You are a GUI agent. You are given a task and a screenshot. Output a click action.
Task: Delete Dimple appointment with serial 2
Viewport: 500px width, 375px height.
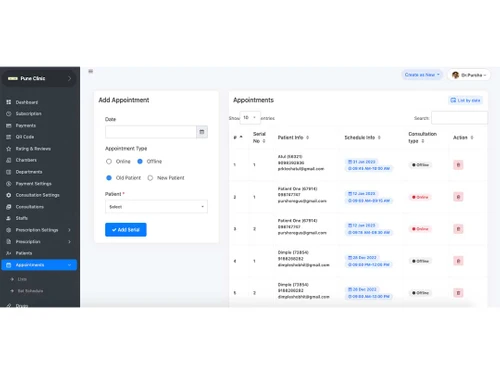point(458,293)
